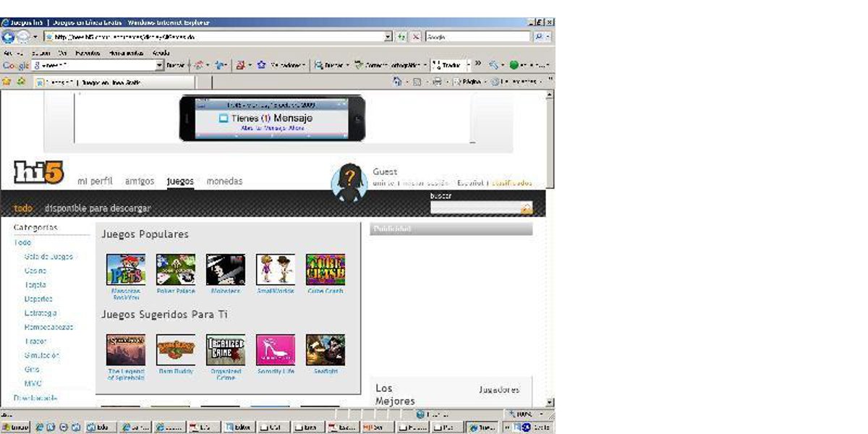Expand the Google toolbar search dropdown
The height and width of the screenshot is (434, 868).
(160, 65)
